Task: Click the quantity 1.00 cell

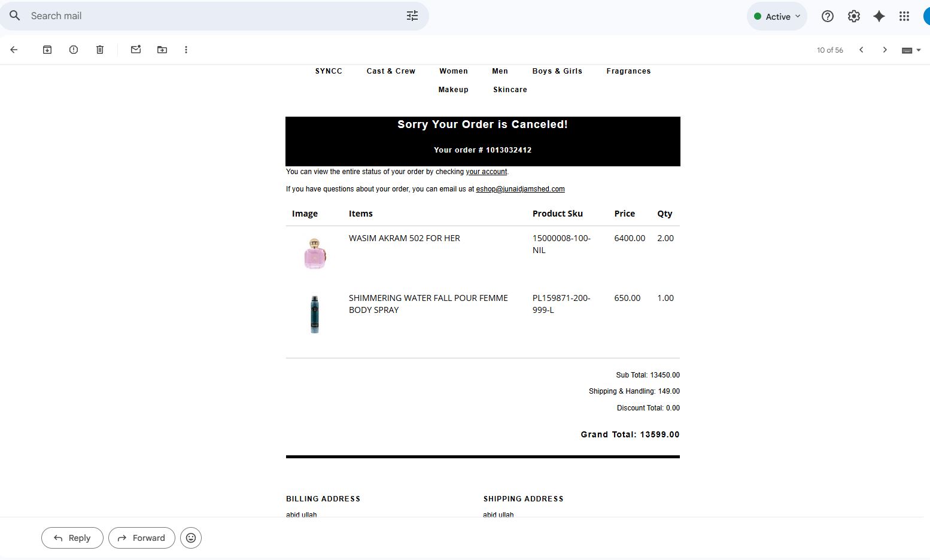Action: tap(665, 298)
